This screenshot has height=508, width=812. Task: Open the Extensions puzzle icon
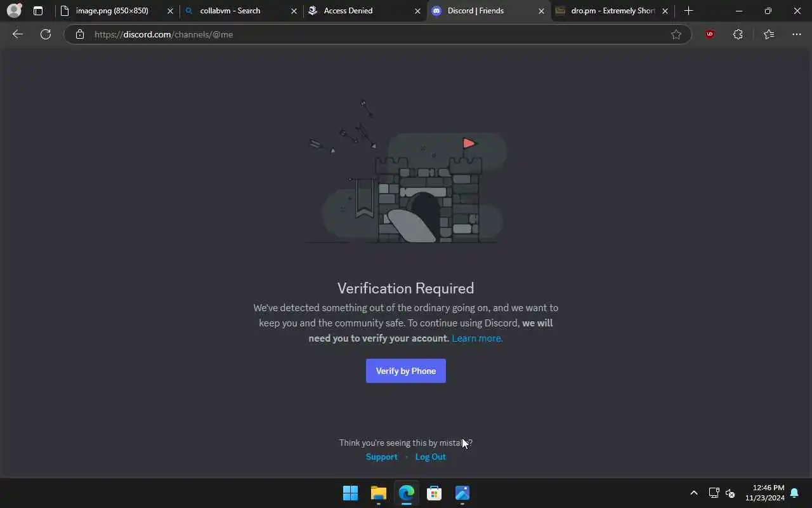tap(738, 34)
